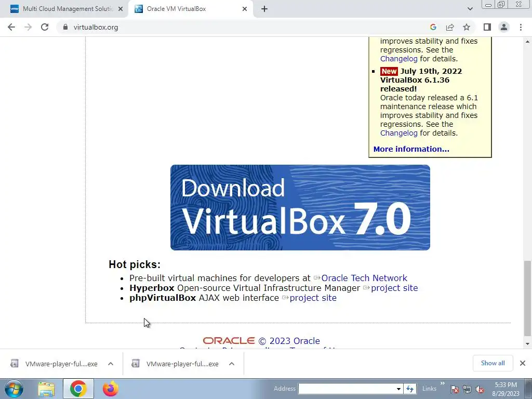Close the downloads bar

523,363
